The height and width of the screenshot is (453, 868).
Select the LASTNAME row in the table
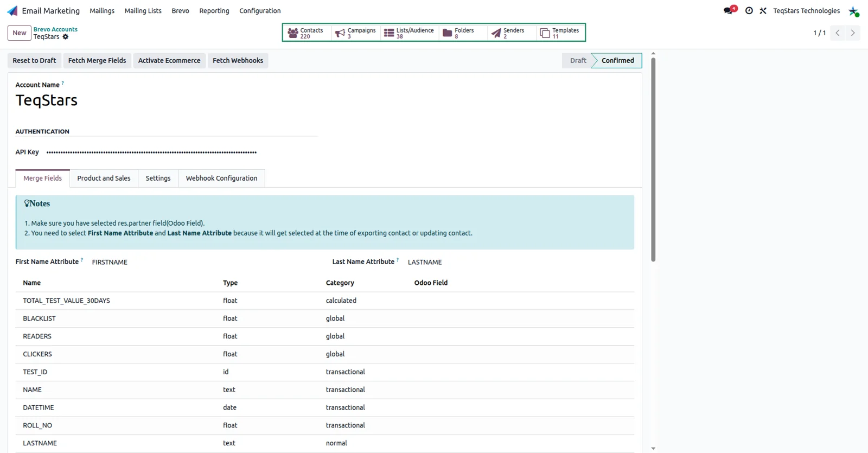tap(324, 443)
